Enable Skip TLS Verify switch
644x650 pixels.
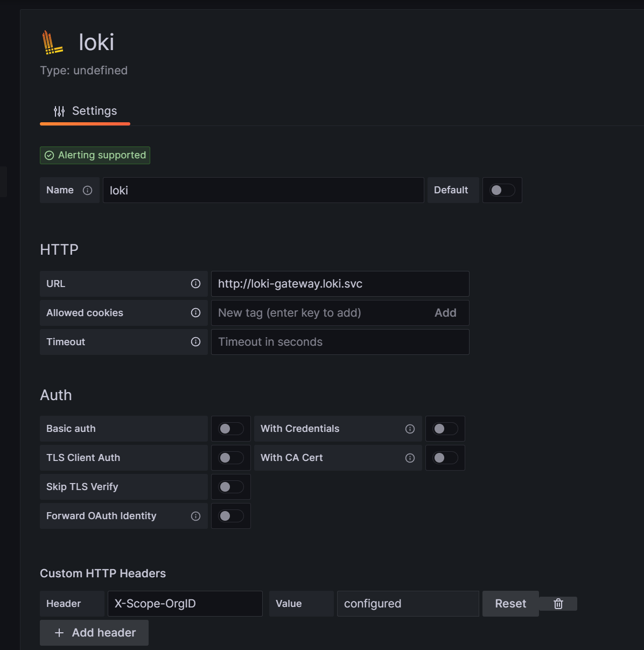click(x=231, y=487)
